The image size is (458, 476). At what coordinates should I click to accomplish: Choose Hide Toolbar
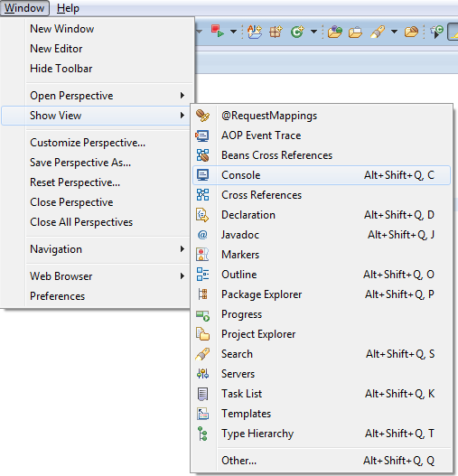[98, 69]
